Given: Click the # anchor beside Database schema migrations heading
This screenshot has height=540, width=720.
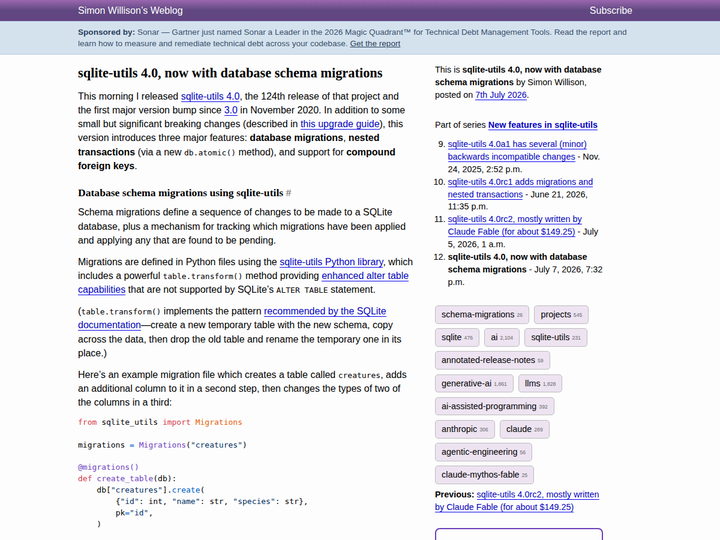Looking at the screenshot, I should (288, 193).
